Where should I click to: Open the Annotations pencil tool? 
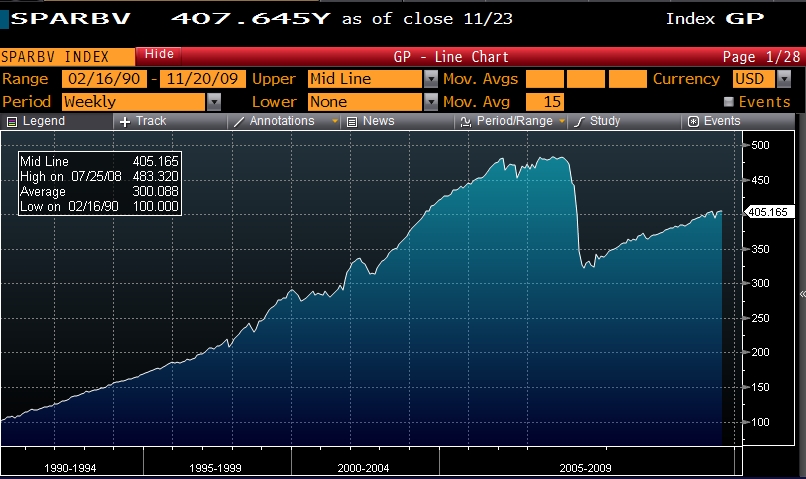point(239,121)
